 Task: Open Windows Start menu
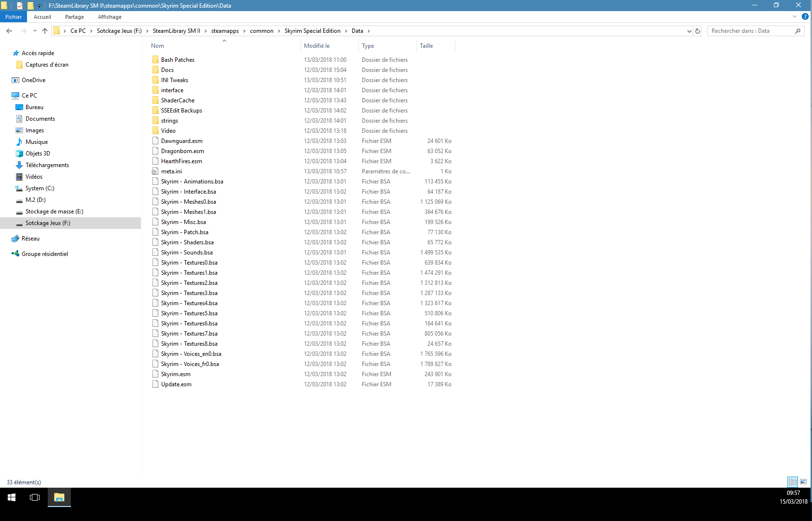12,497
